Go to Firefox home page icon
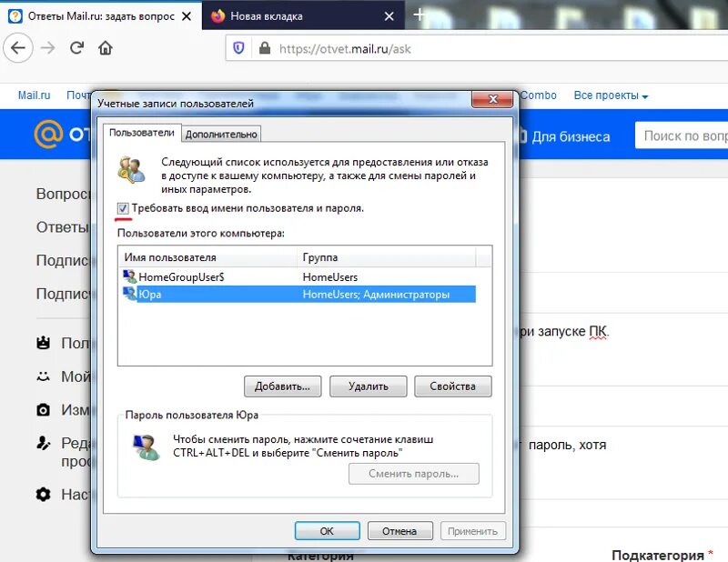The width and height of the screenshot is (728, 562). click(x=106, y=48)
